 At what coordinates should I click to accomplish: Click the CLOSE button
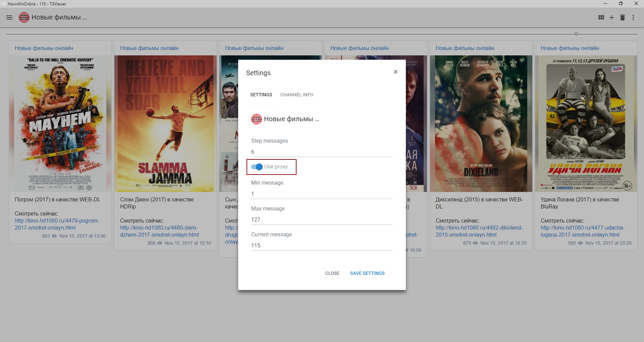(332, 273)
